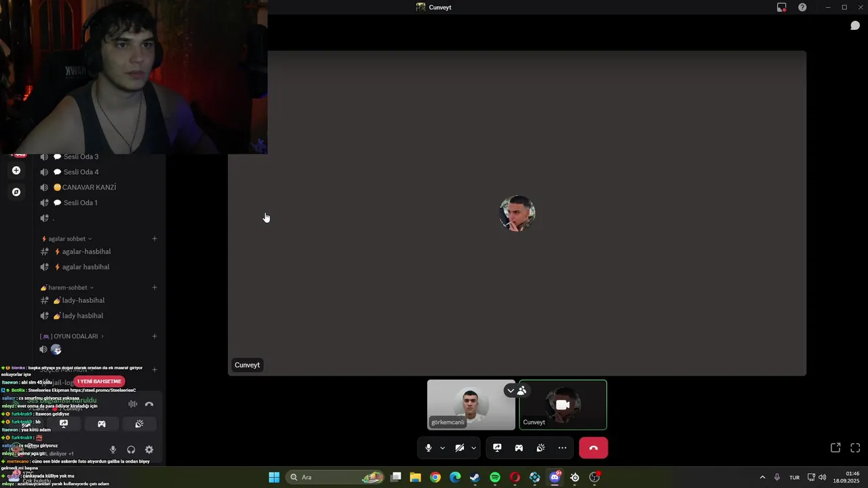Viewport: 868px width, 488px height.
Task: Create channel in OYUN ODALARI category
Action: click(x=155, y=336)
